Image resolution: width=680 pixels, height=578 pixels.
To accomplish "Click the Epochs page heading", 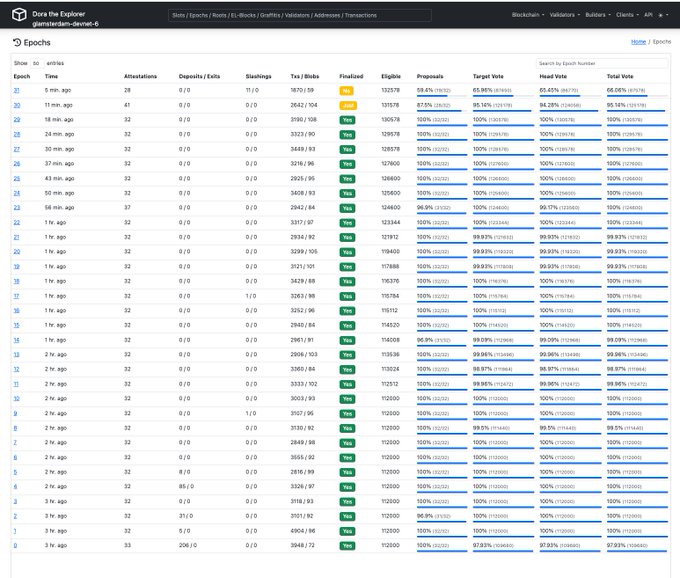I will (37, 42).
